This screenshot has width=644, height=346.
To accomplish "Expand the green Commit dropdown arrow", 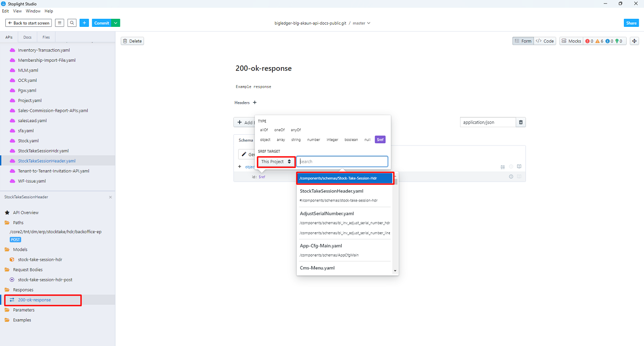I will coord(116,23).
